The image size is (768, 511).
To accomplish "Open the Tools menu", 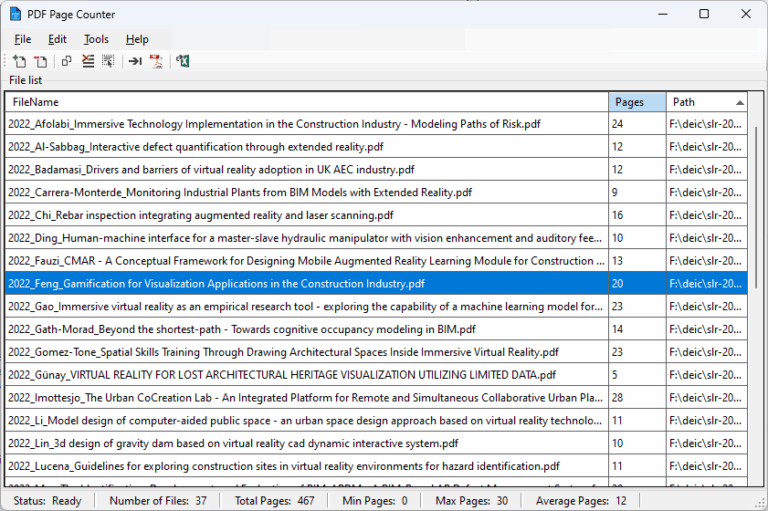I will point(96,39).
